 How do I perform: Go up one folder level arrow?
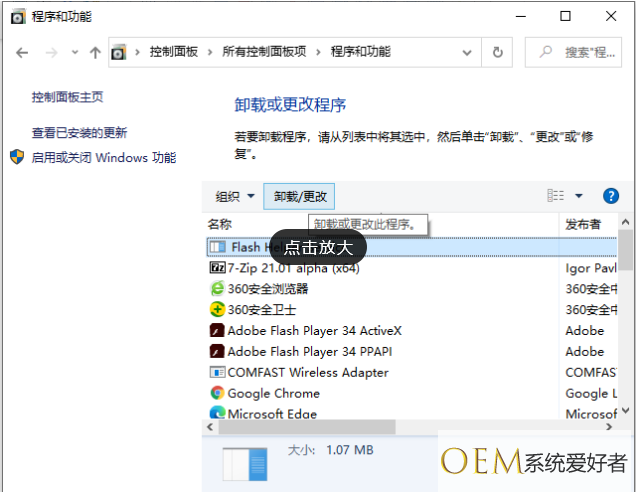[x=95, y=52]
